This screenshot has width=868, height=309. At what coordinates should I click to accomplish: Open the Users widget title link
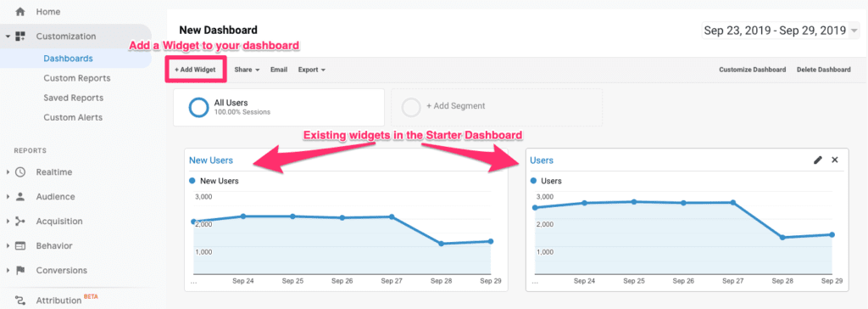[x=542, y=160]
